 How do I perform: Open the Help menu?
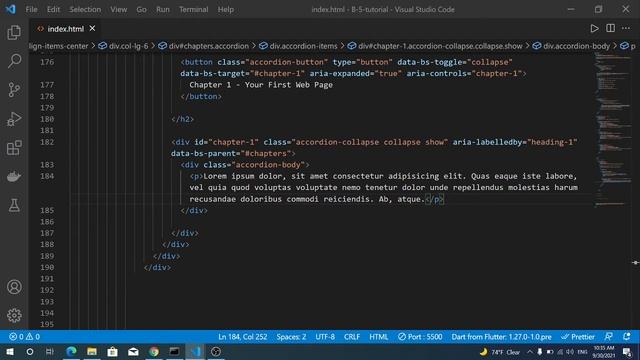point(225,9)
